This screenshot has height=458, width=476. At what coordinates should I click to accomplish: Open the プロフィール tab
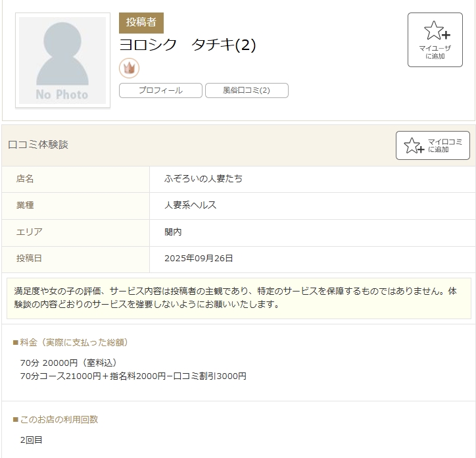pos(160,91)
